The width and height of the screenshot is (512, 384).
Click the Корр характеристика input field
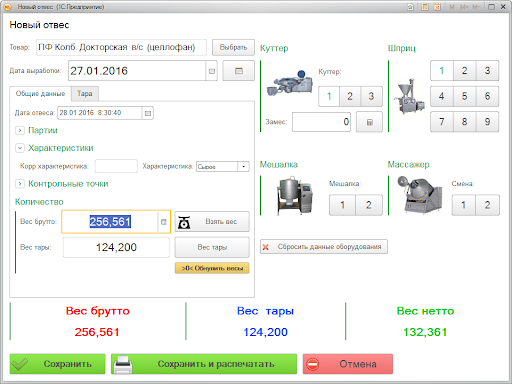point(116,166)
